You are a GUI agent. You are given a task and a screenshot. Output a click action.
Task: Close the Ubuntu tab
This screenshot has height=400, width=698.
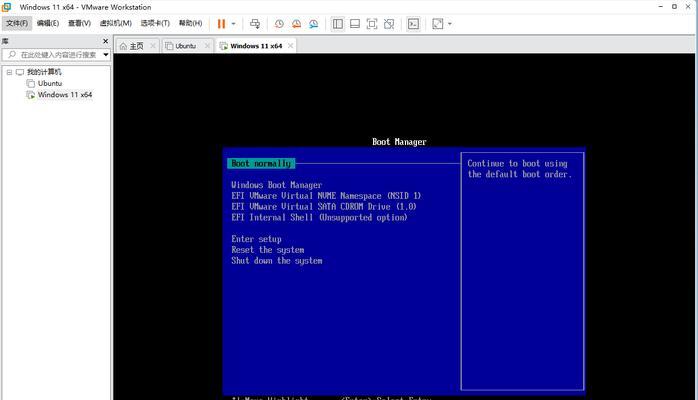pos(207,46)
